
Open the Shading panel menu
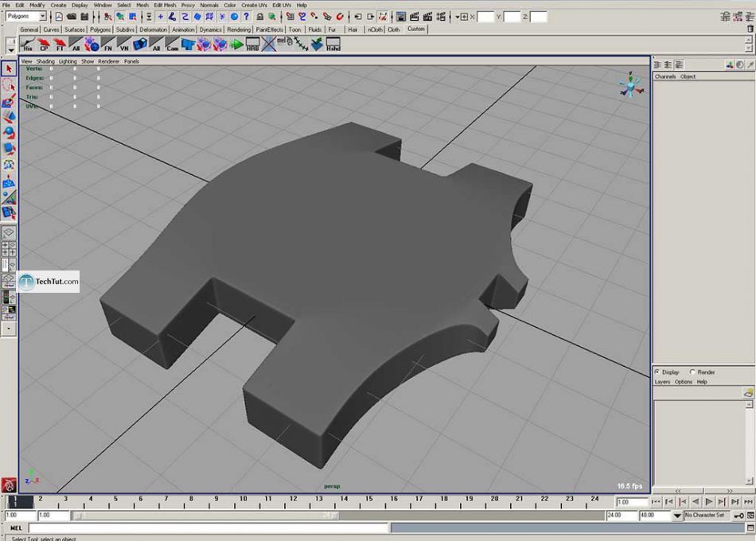coord(45,61)
